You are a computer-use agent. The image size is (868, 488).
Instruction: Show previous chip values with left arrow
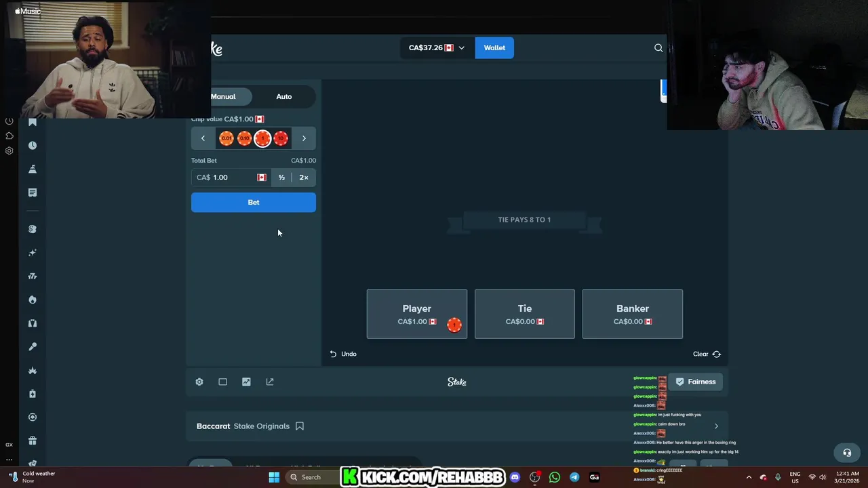[x=203, y=138]
